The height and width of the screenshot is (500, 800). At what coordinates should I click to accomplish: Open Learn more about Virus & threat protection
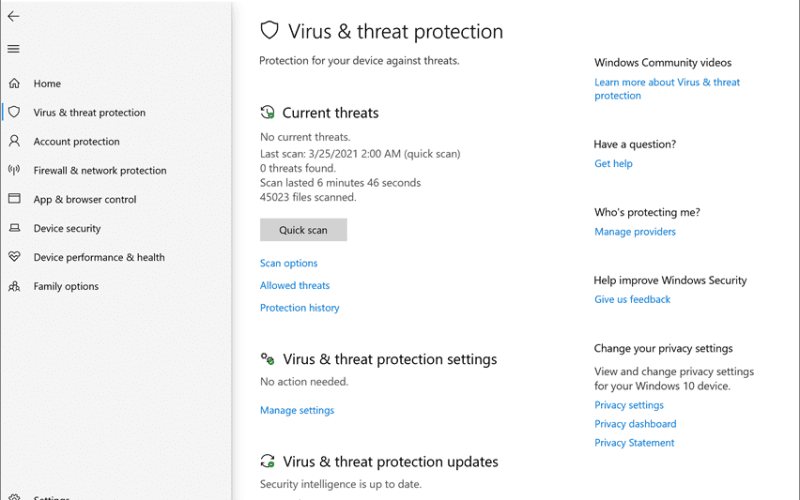(x=667, y=89)
